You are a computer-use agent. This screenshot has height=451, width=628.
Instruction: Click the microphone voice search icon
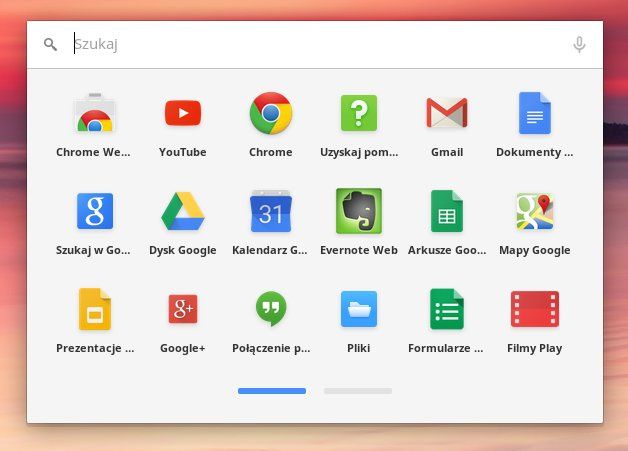coord(579,44)
